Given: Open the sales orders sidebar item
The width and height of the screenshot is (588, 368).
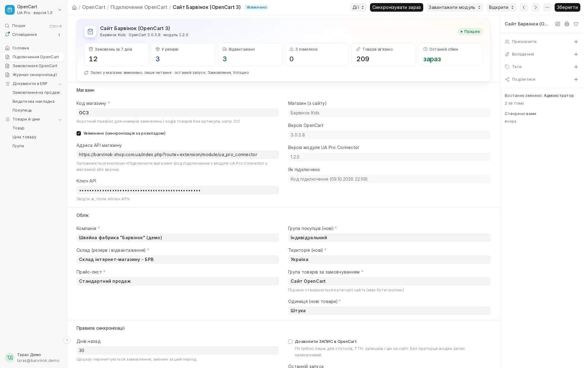Looking at the screenshot, I should (36, 93).
